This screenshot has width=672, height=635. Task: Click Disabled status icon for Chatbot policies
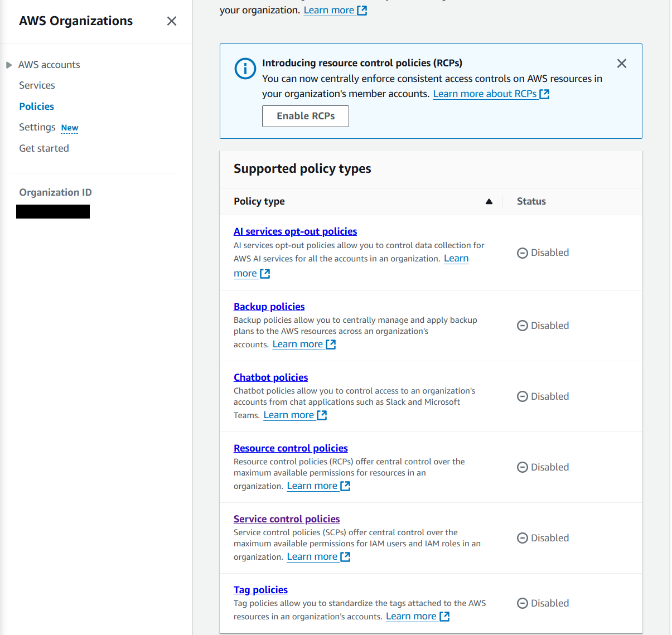(523, 396)
